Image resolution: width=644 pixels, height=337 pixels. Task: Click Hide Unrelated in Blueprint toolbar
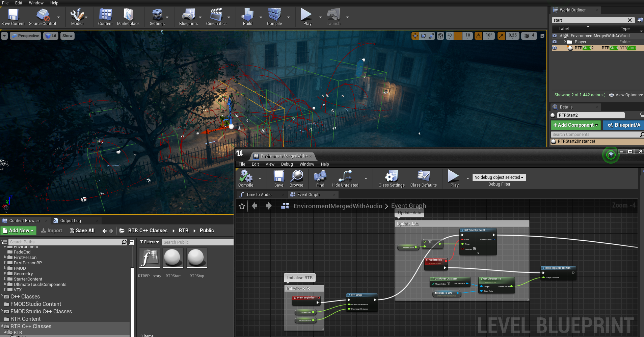pyautogui.click(x=345, y=178)
